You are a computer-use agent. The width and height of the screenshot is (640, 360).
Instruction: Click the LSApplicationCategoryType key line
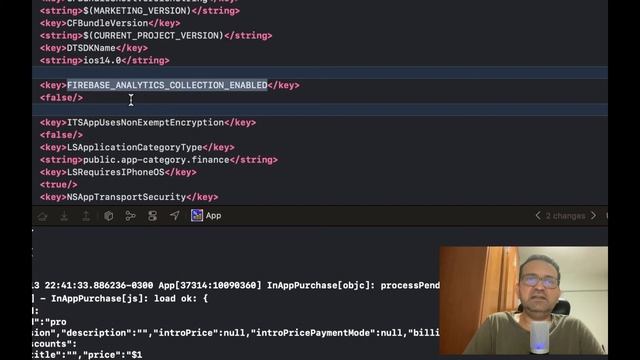[x=137, y=147]
